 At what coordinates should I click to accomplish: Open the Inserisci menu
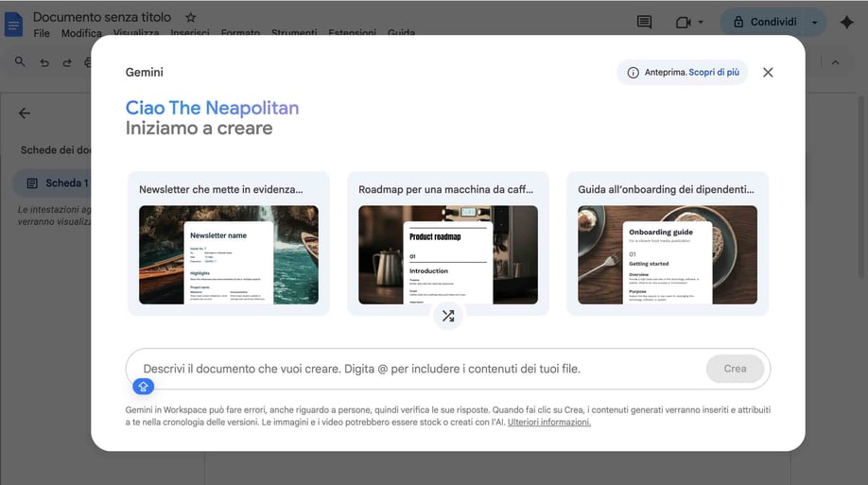[190, 33]
